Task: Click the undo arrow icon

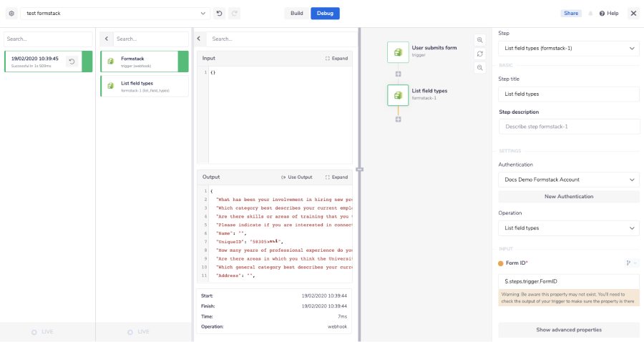Action: point(219,13)
